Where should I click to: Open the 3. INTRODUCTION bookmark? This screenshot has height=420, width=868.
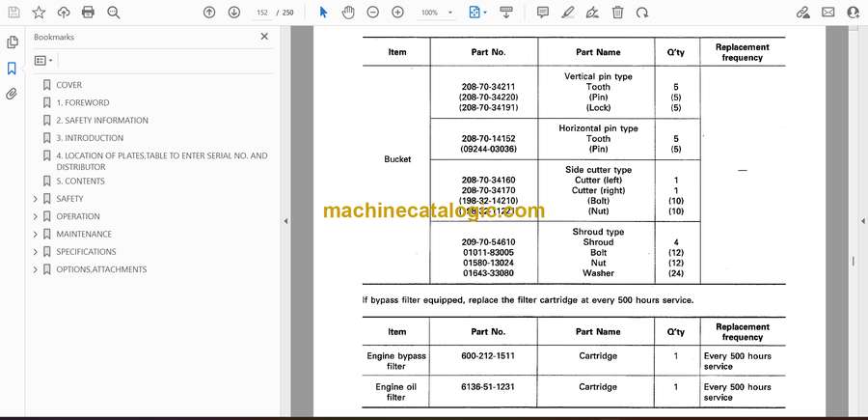tap(90, 138)
